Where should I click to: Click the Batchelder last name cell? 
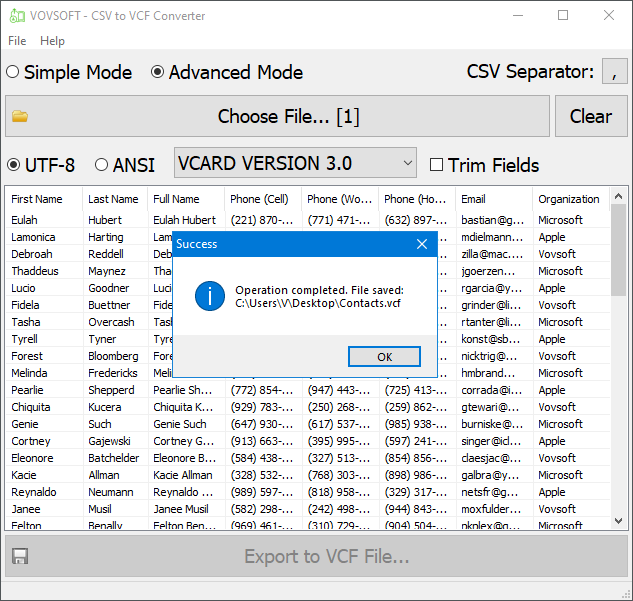[113, 458]
